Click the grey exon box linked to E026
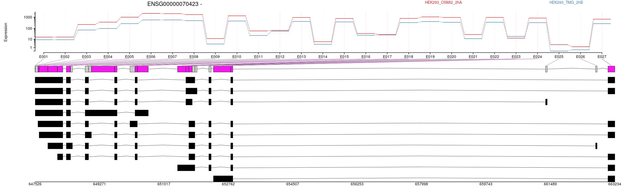 point(596,69)
